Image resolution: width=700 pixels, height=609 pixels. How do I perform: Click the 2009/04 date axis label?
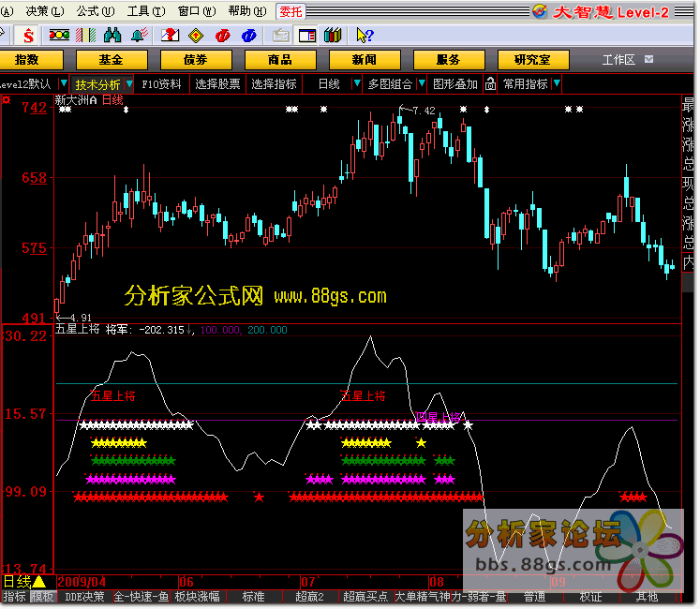point(82,582)
